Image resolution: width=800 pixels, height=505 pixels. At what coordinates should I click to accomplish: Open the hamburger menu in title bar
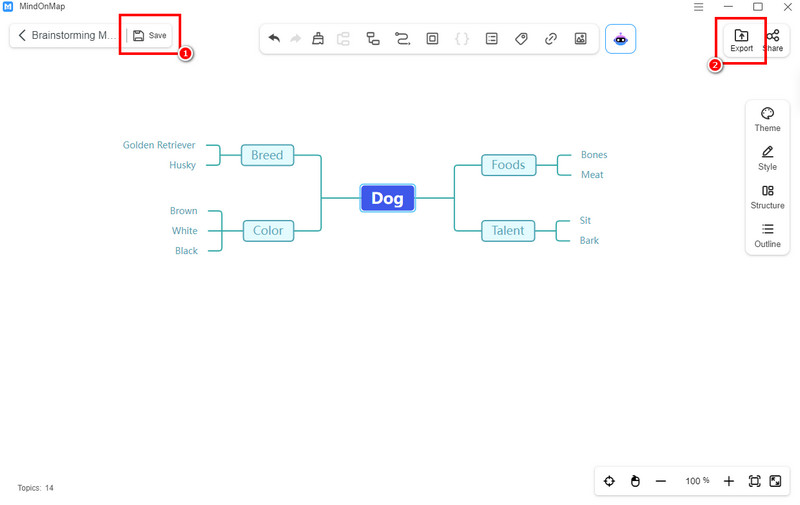(698, 7)
